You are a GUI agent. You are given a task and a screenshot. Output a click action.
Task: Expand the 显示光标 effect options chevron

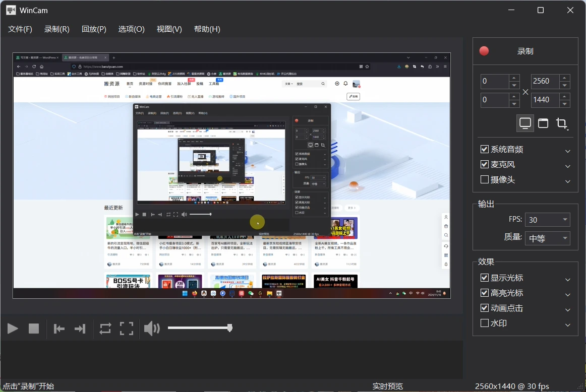coord(567,279)
